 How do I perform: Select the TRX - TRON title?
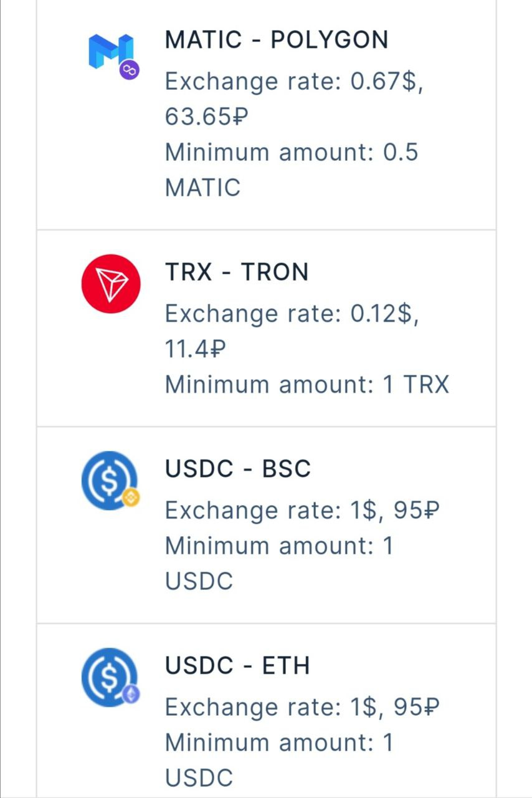point(237,272)
